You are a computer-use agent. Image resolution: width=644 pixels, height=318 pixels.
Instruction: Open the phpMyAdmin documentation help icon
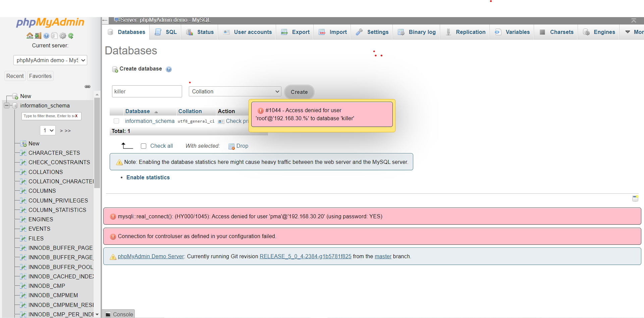coord(46,36)
